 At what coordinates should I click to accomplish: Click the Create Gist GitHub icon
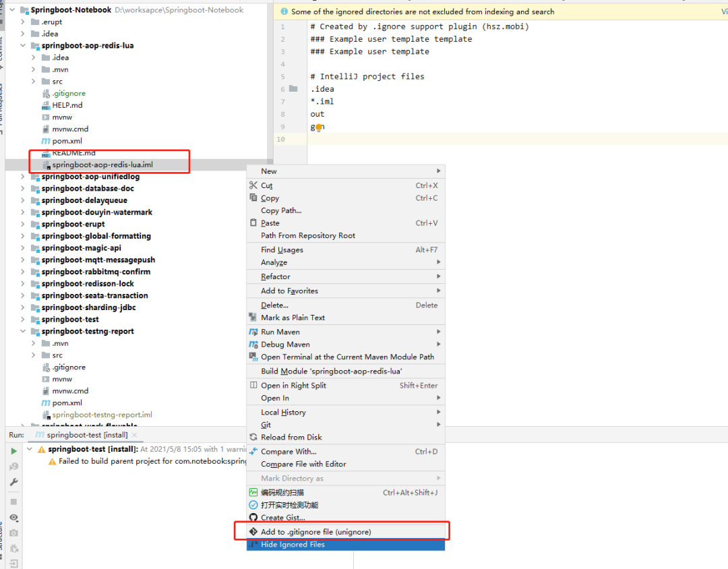(253, 518)
